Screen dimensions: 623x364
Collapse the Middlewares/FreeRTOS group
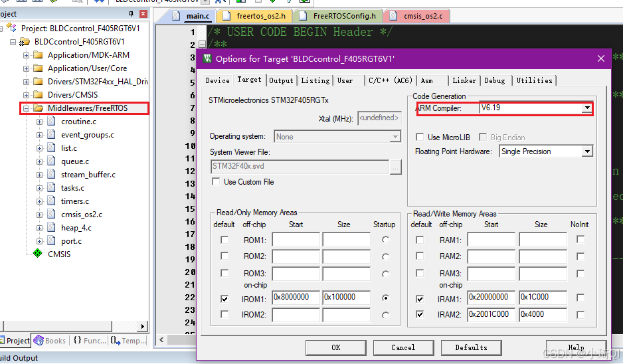pos(26,108)
